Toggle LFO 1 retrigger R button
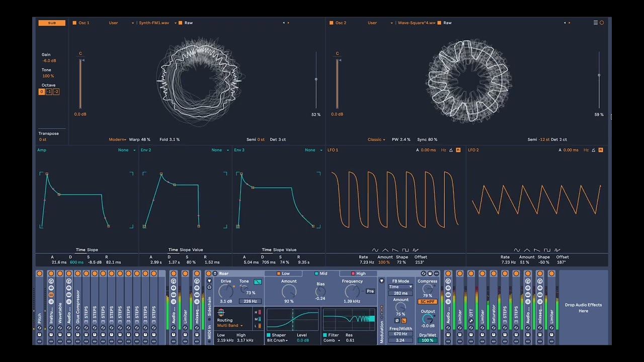 click(x=458, y=150)
